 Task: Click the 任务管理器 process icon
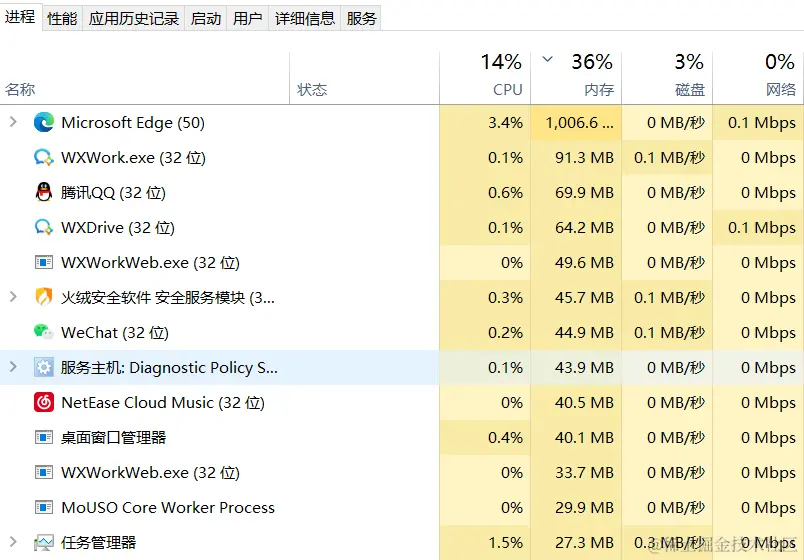tap(44, 543)
